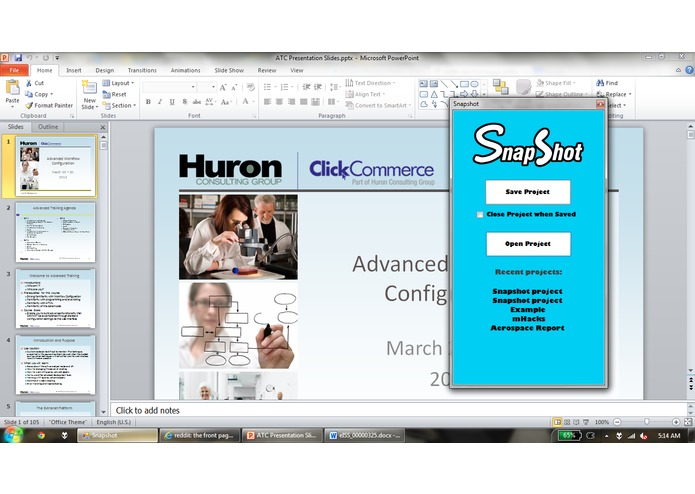
Task: Insert a New Slide
Action: tap(90, 95)
